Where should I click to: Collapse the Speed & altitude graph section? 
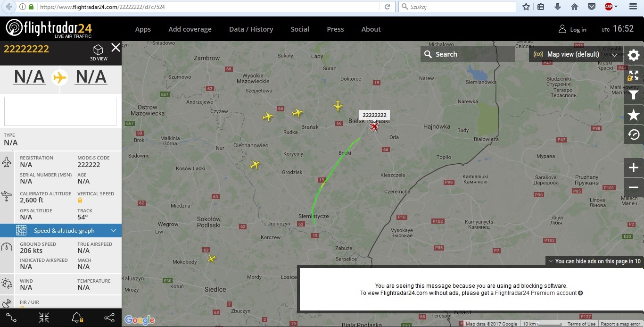point(61,230)
